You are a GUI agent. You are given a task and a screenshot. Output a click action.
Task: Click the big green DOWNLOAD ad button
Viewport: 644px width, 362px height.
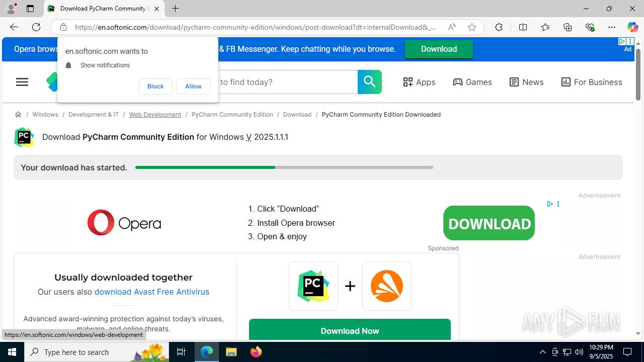point(489,223)
